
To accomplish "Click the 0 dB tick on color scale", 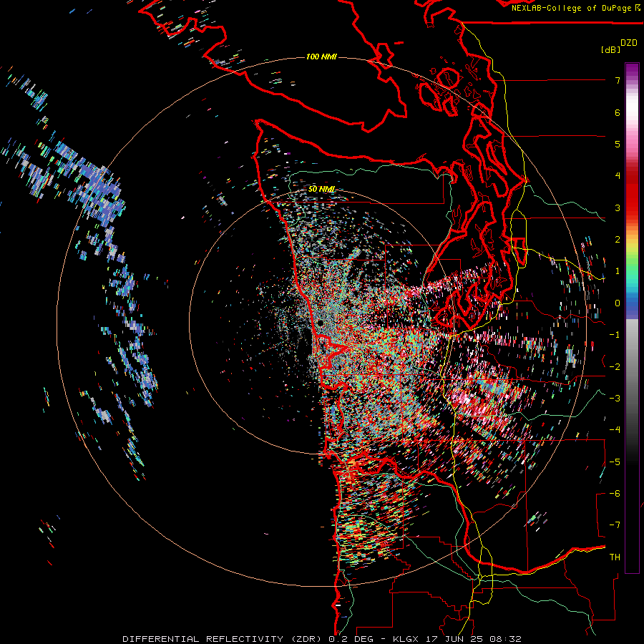I will [x=618, y=303].
